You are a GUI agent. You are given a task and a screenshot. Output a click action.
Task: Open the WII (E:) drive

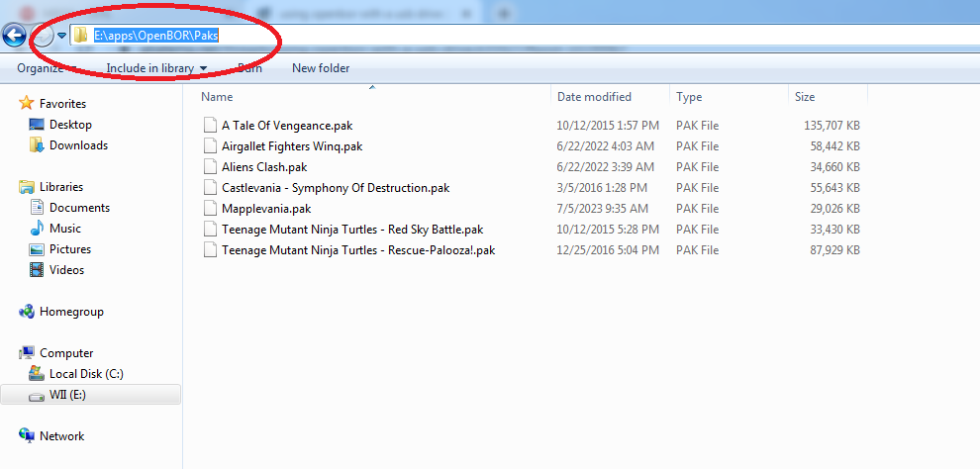67,395
